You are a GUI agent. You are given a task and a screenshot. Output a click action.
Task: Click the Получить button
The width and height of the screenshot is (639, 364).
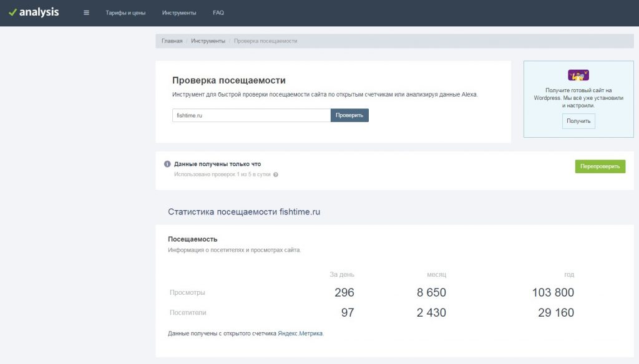pyautogui.click(x=578, y=121)
